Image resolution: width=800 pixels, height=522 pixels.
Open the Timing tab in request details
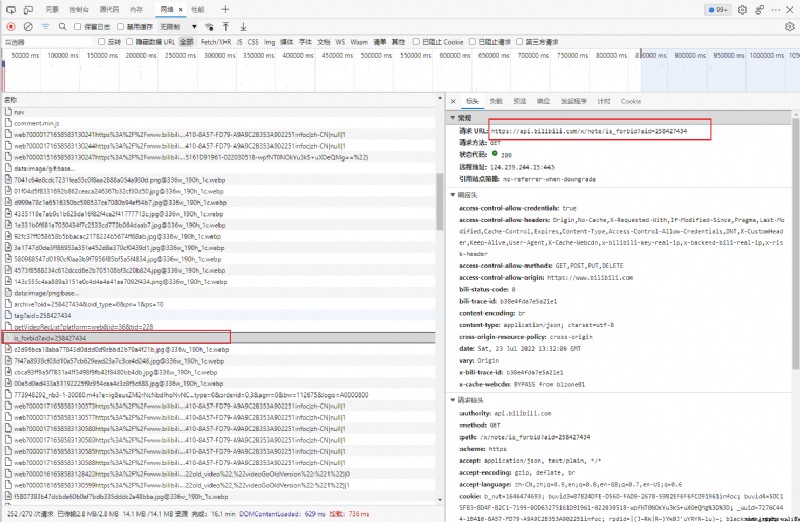[604, 101]
